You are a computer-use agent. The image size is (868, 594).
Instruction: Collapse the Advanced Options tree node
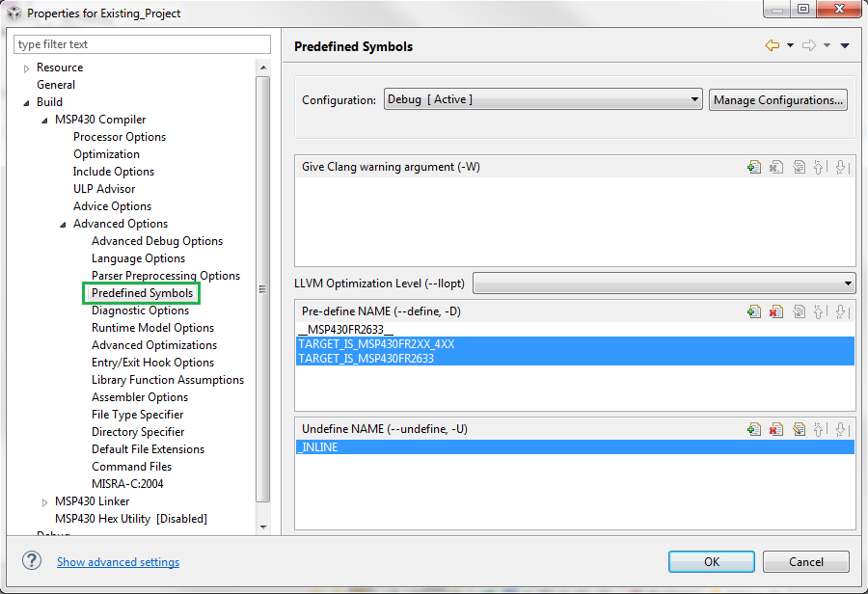(63, 224)
